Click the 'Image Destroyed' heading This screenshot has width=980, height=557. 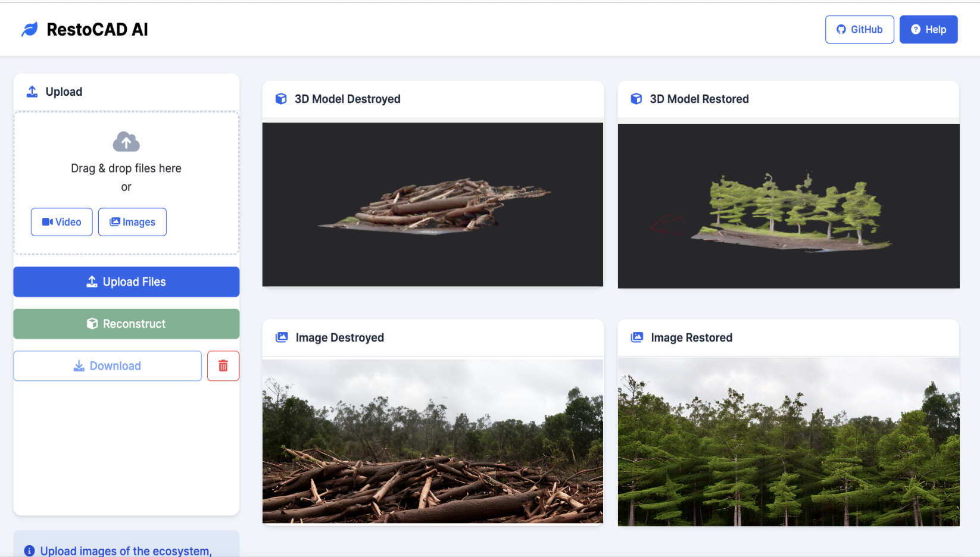point(340,337)
